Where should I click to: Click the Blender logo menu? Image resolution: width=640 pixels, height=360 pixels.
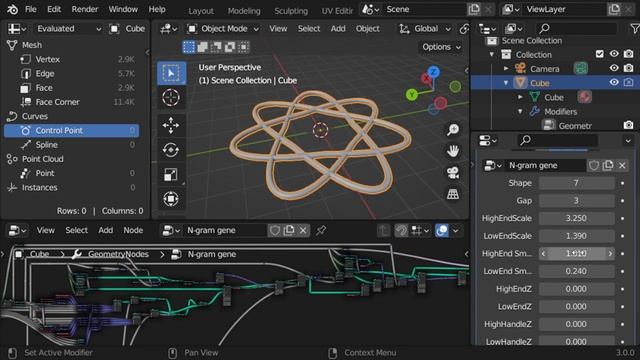[x=12, y=9]
